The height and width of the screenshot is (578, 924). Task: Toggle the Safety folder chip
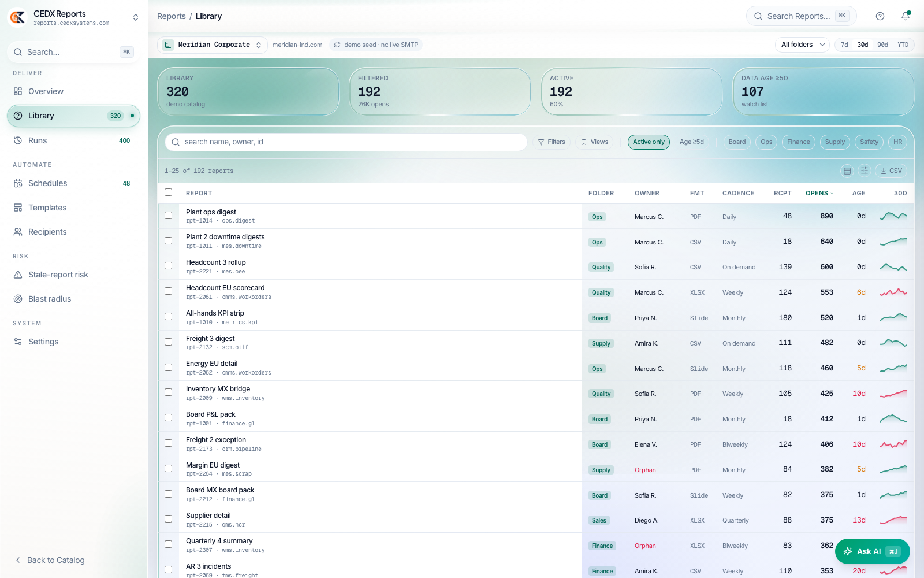pos(869,142)
